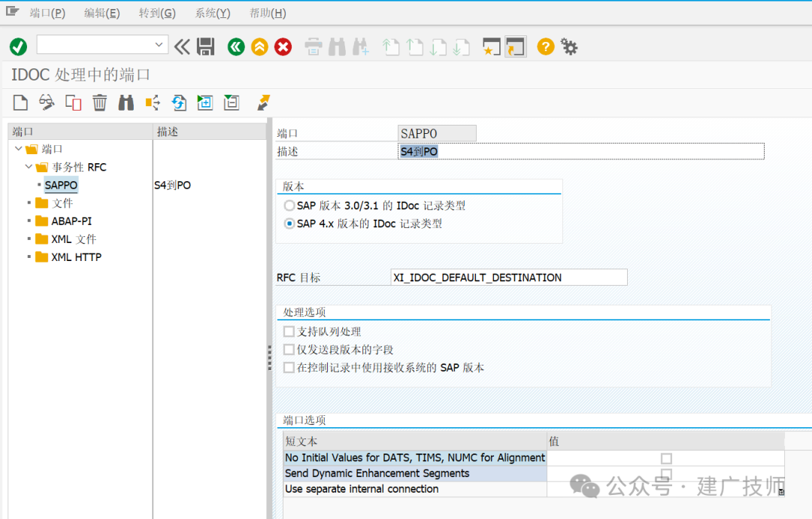Click S4到PO description in tree row
Screen dimensions: 812x519
(x=172, y=186)
